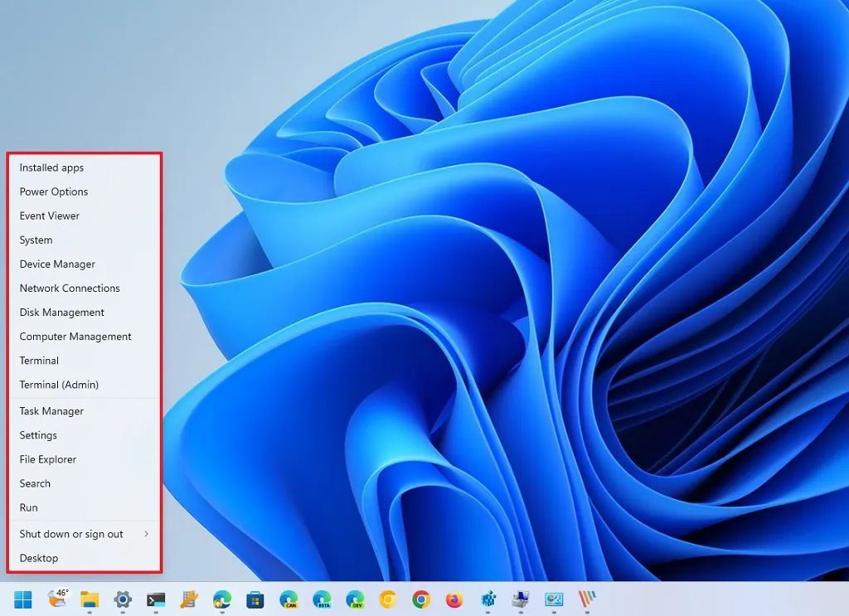
Task: Choose Terminal (Admin) in the menu
Action: click(x=59, y=385)
